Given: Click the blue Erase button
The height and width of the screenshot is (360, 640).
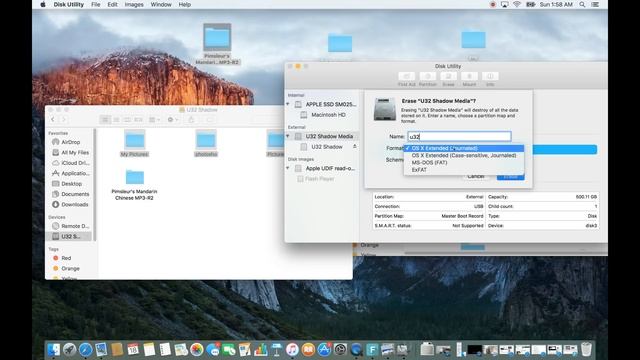Looking at the screenshot, I should click(x=510, y=176).
